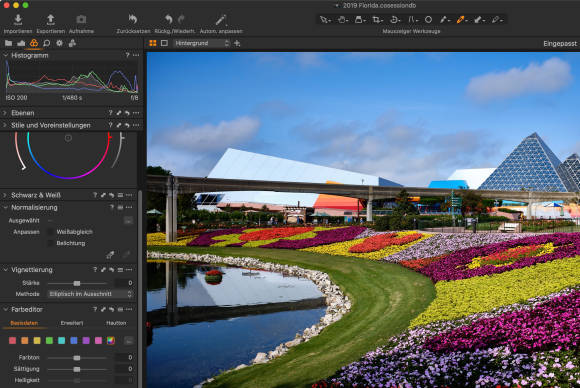Open the Output processing tool tab
The height and width of the screenshot is (388, 580).
72,43
